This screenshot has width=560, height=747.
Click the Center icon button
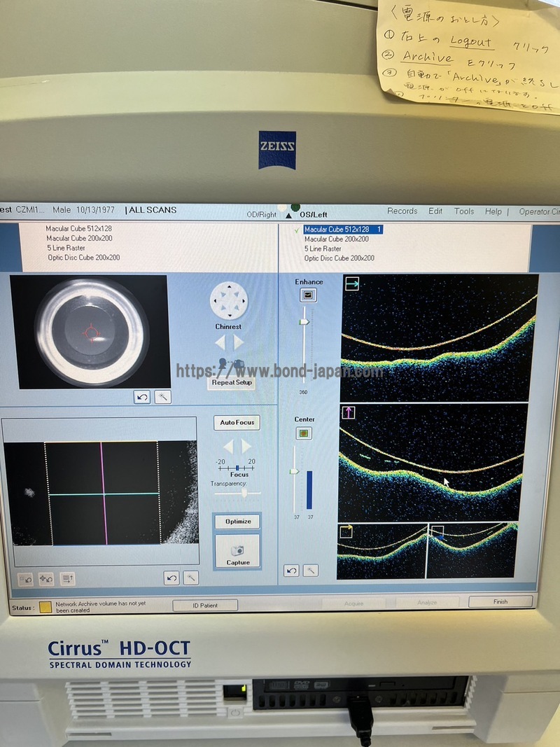click(304, 433)
